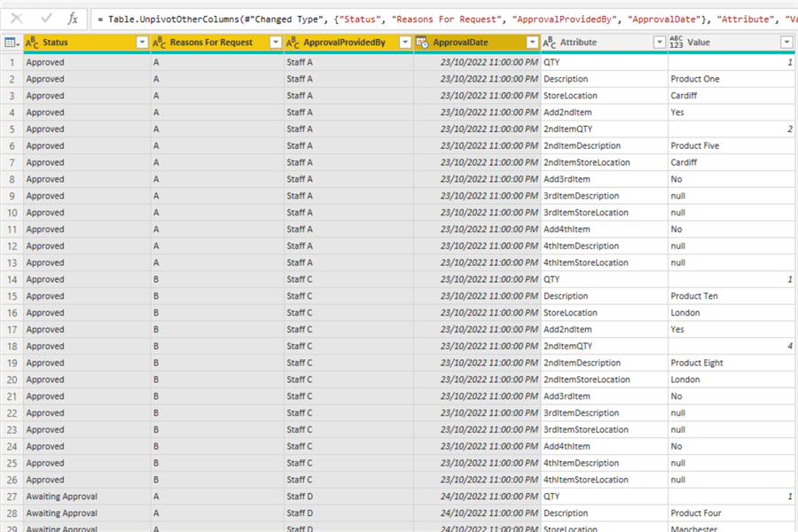
Task: Click into the formula bar text
Action: tap(443, 18)
